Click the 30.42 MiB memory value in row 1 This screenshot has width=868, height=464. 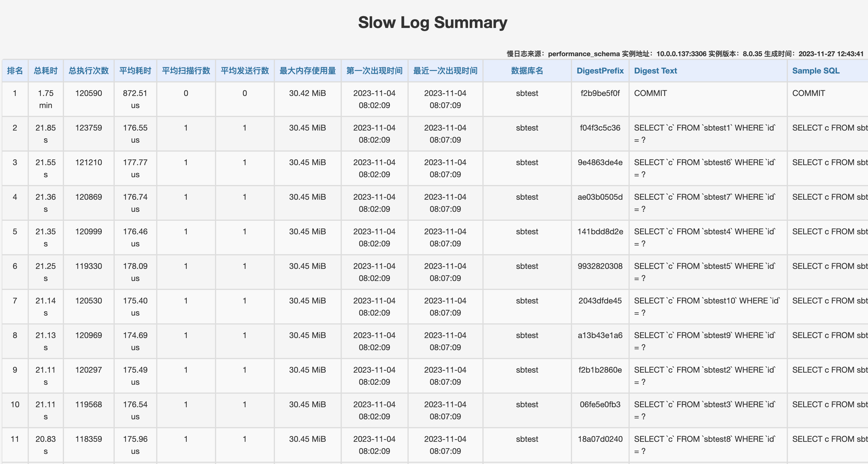(x=307, y=93)
